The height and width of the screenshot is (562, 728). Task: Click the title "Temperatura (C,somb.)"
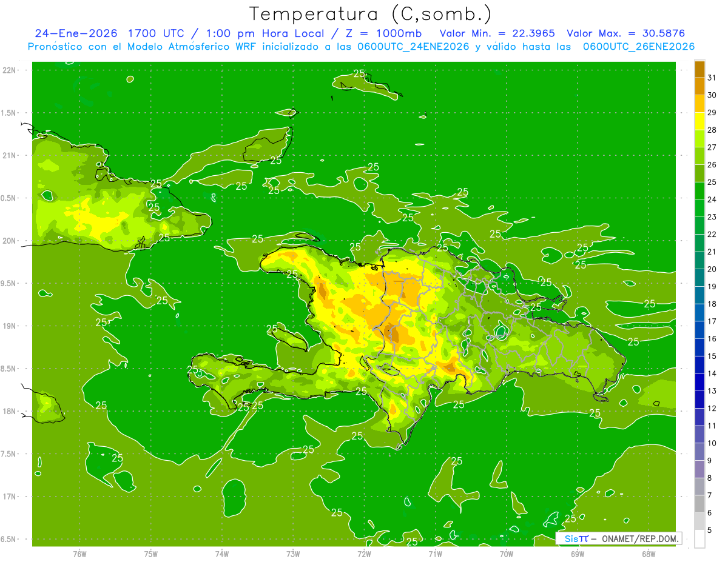tap(370, 14)
